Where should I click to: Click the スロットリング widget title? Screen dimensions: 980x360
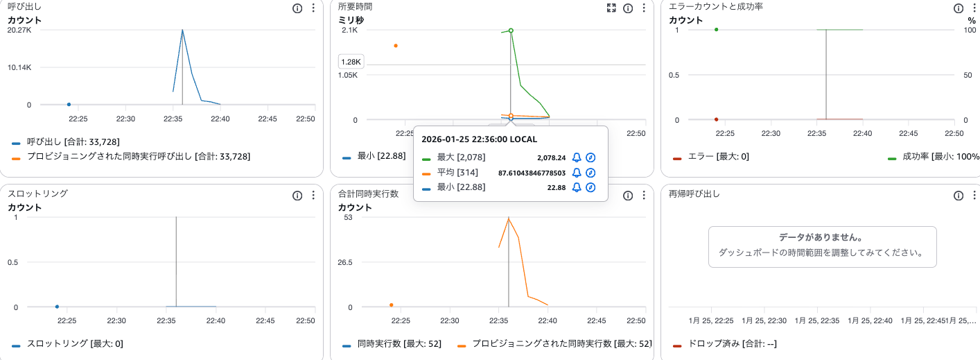(37, 194)
